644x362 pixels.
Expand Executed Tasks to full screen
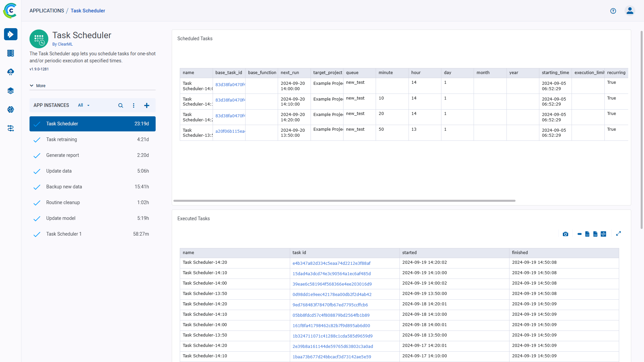(619, 234)
